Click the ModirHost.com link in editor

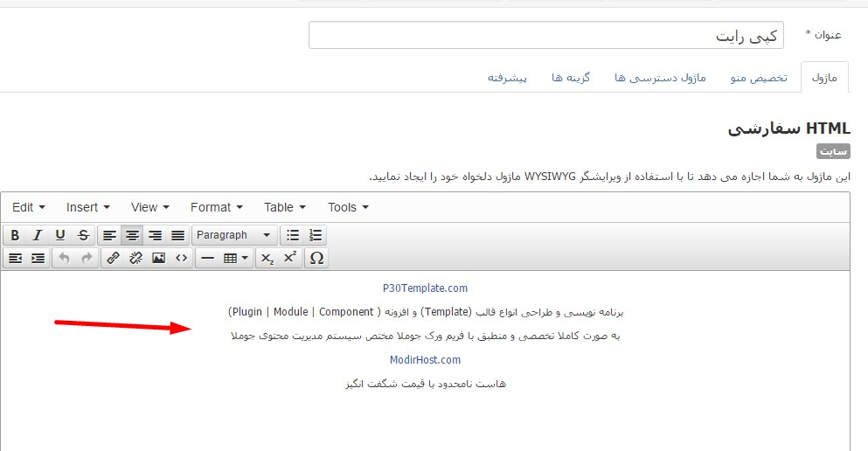coord(425,360)
